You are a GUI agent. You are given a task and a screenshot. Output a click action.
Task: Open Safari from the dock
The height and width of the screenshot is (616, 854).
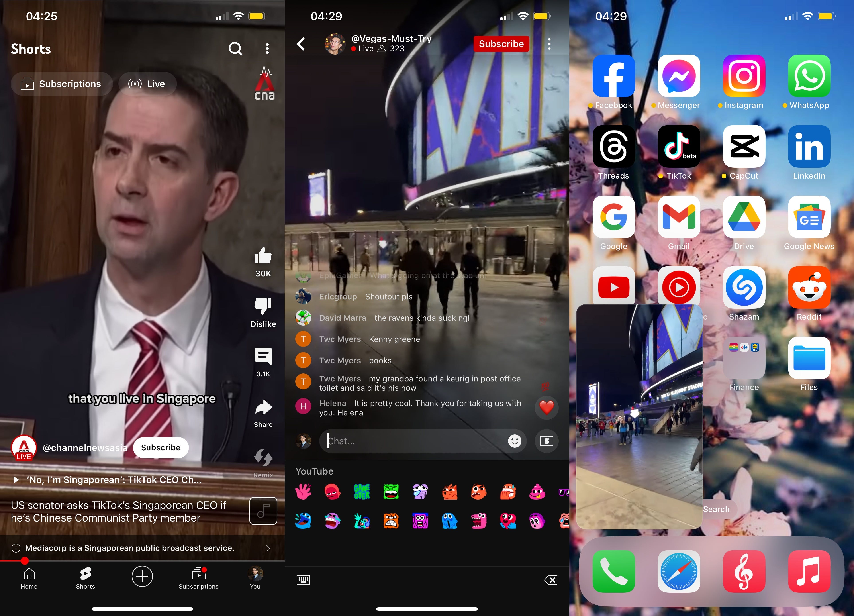(x=679, y=572)
